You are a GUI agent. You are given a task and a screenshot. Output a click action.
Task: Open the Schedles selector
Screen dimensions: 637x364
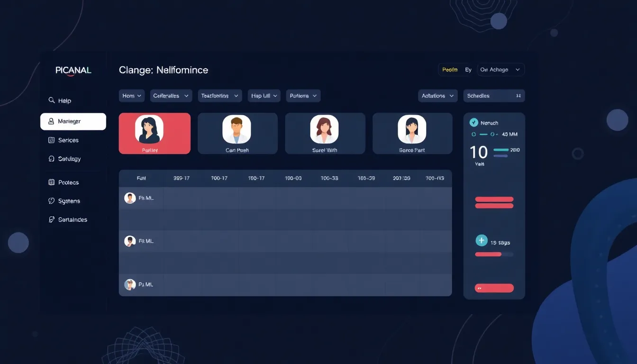pyautogui.click(x=493, y=96)
